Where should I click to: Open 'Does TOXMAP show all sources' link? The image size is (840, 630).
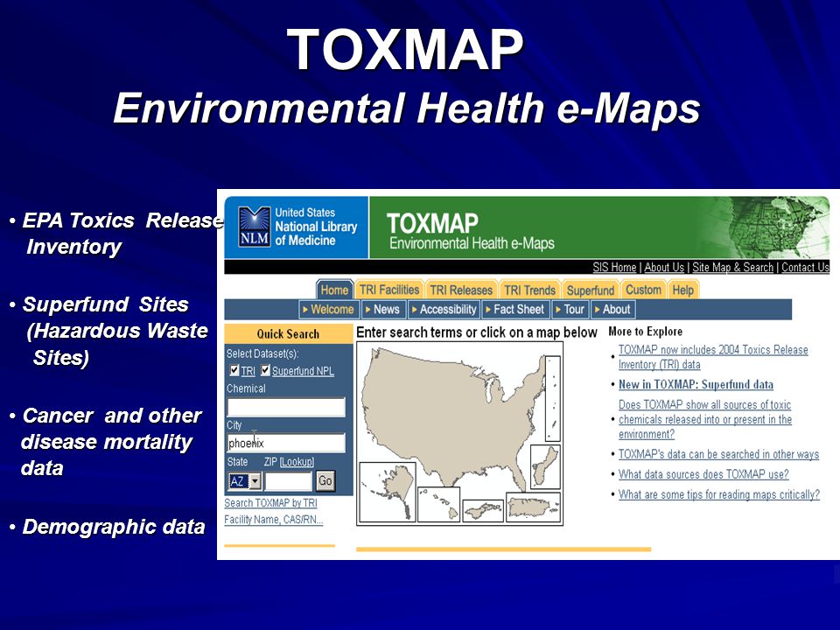pyautogui.click(x=705, y=419)
